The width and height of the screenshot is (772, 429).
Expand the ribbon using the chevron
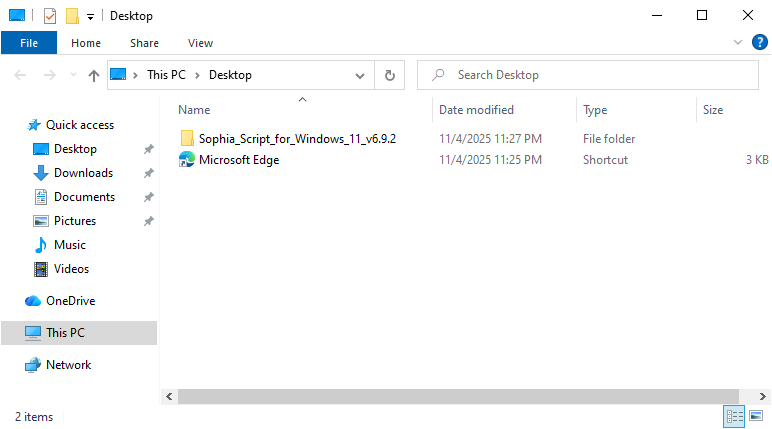pos(739,42)
